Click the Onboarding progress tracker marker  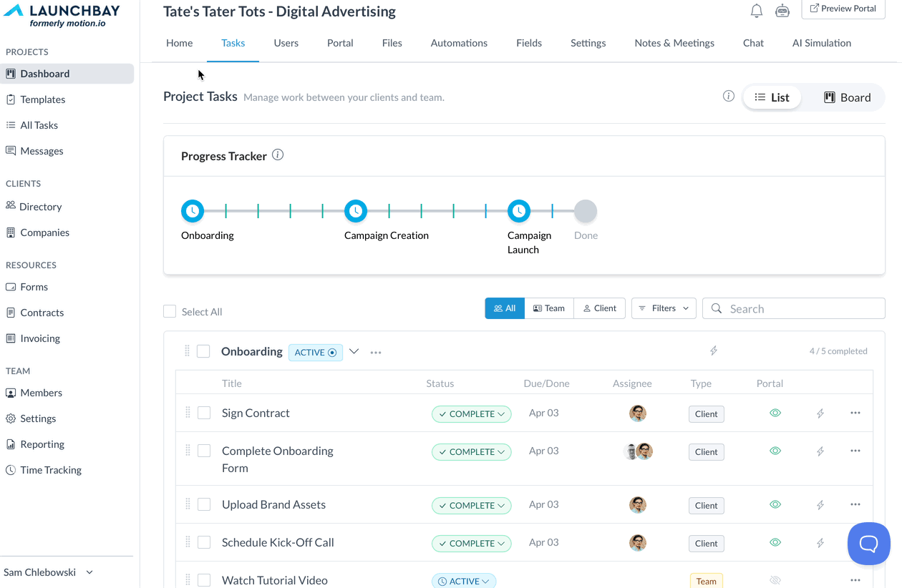click(193, 211)
